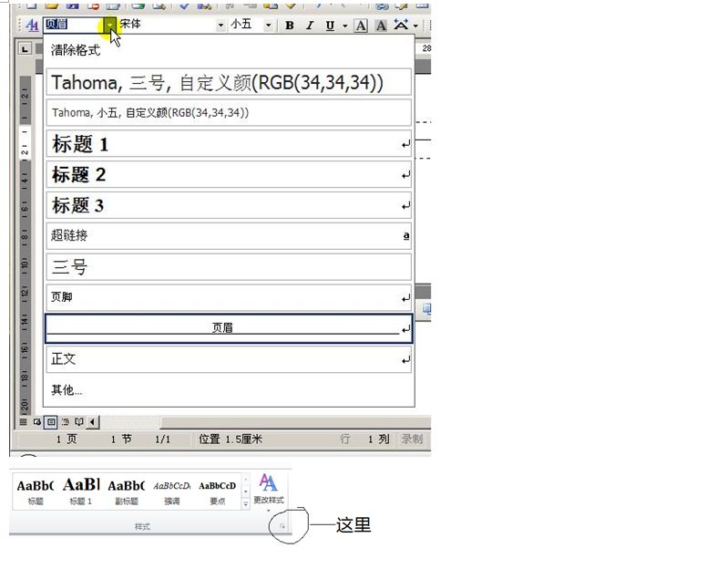Apply 标题 1 quick style thumbnail
This screenshot has width=728, height=569.
pyautogui.click(x=81, y=491)
